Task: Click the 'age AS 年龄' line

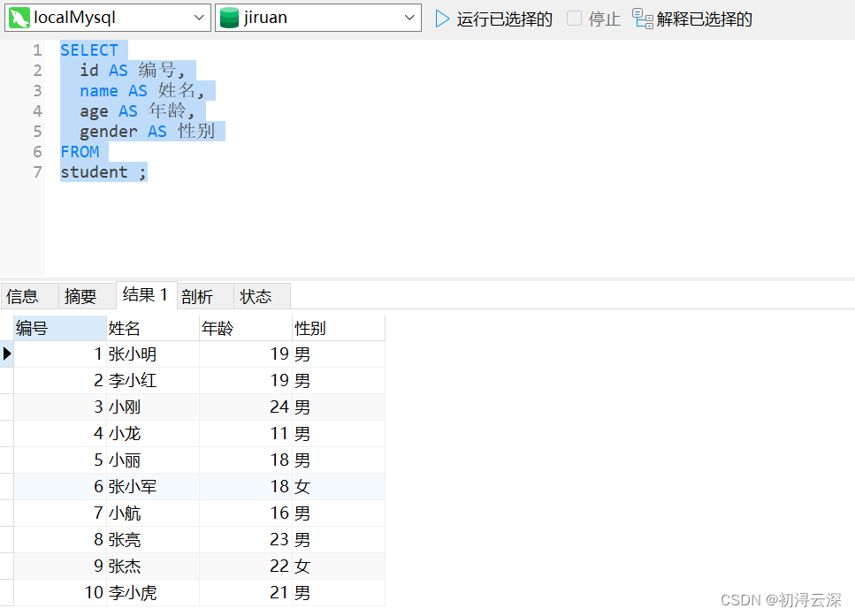Action: (x=137, y=111)
